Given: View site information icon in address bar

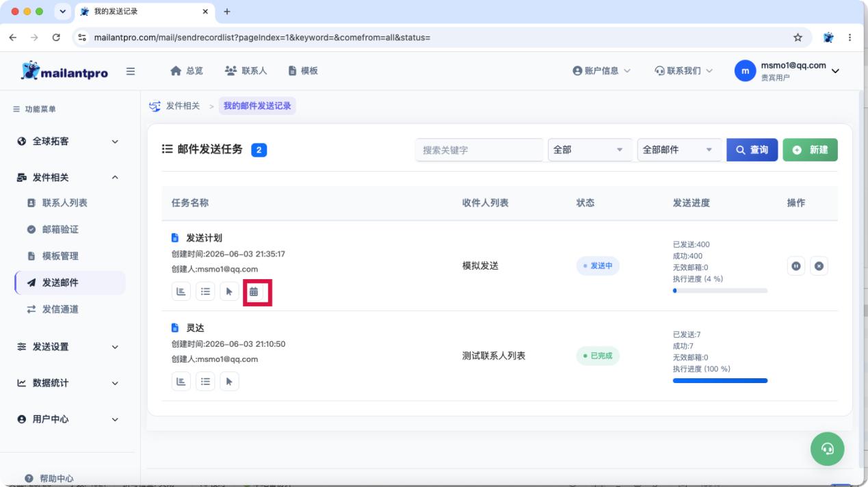Looking at the screenshot, I should [x=83, y=38].
